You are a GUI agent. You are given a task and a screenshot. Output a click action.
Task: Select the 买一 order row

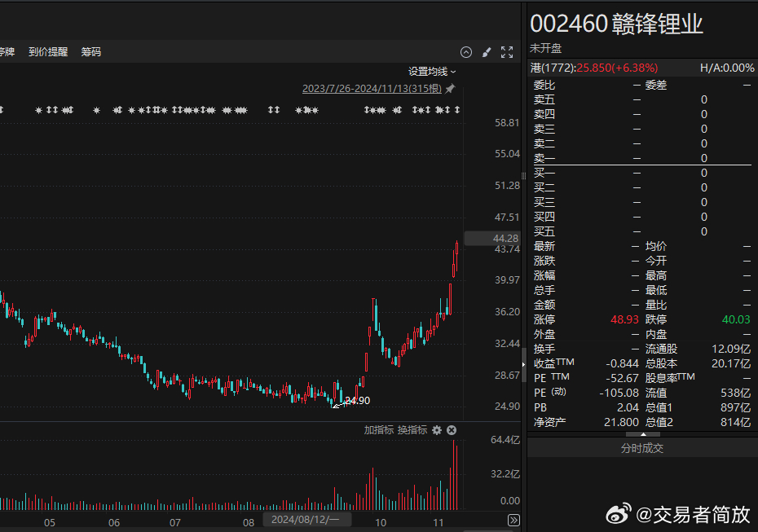pyautogui.click(x=642, y=173)
